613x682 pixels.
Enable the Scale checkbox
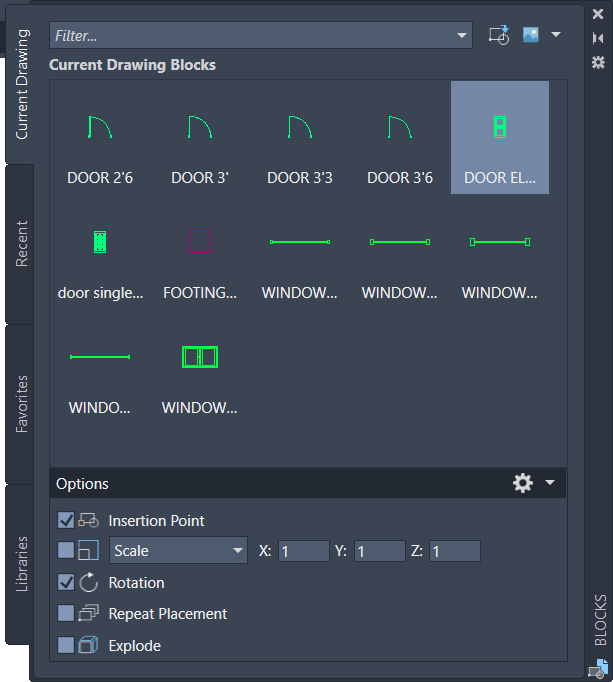click(x=66, y=551)
